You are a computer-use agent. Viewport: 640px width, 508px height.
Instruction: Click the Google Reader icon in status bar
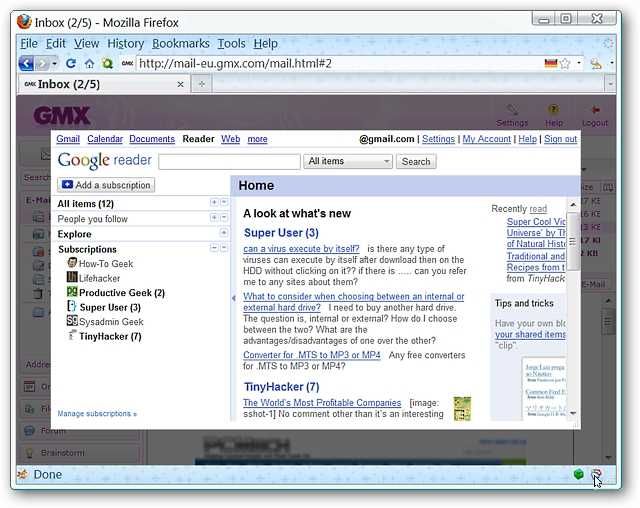(x=596, y=474)
